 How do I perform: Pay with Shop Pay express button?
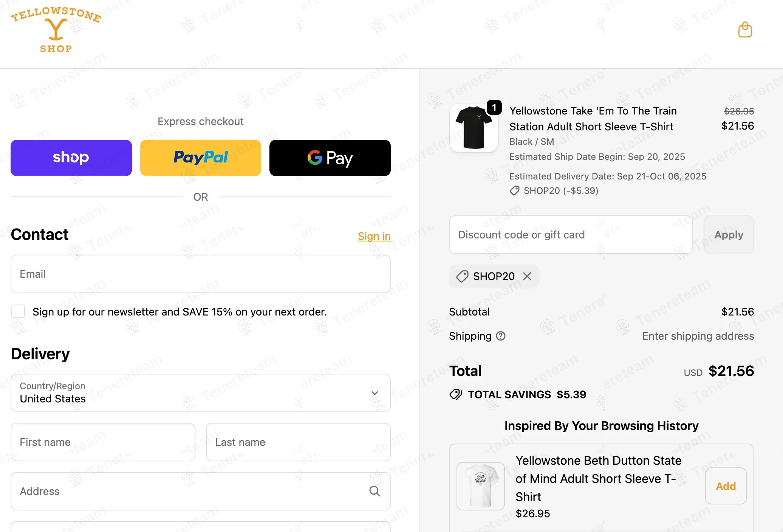(71, 158)
